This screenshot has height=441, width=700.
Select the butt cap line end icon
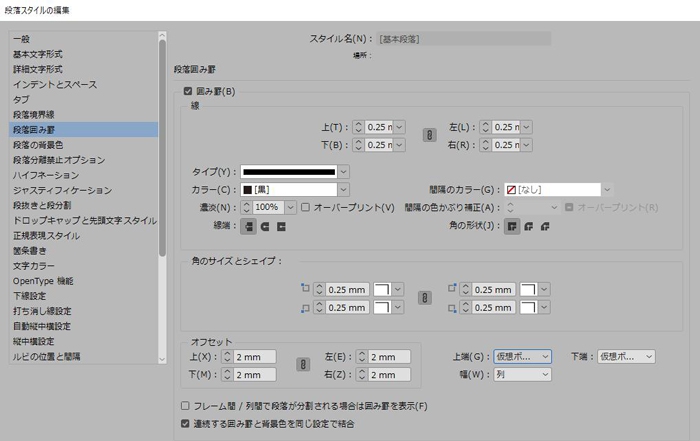coord(249,226)
